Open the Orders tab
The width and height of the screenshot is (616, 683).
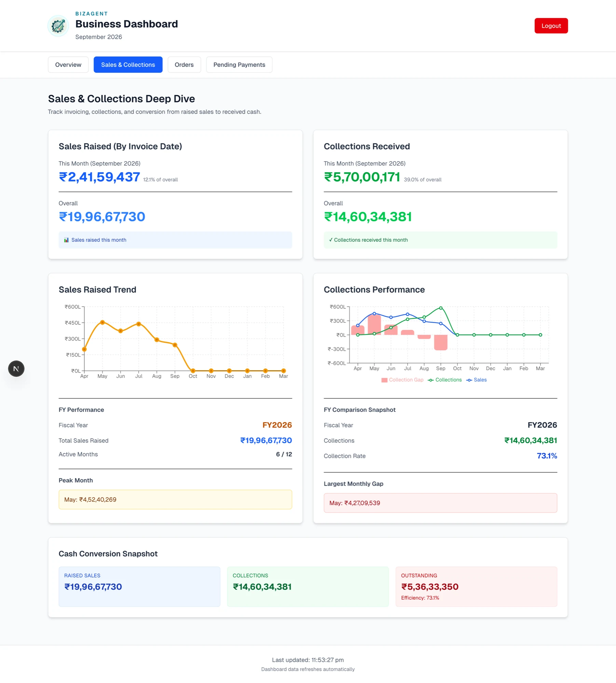point(184,65)
